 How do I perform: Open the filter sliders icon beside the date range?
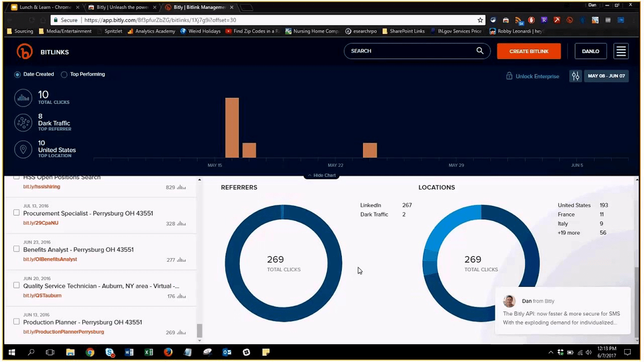(x=575, y=76)
